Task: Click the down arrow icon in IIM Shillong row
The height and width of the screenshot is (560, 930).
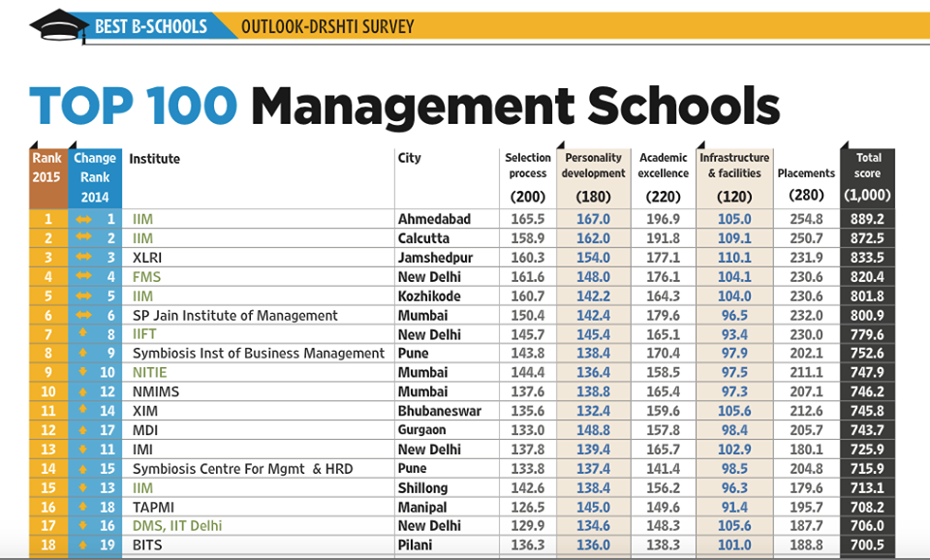Action: [x=83, y=487]
